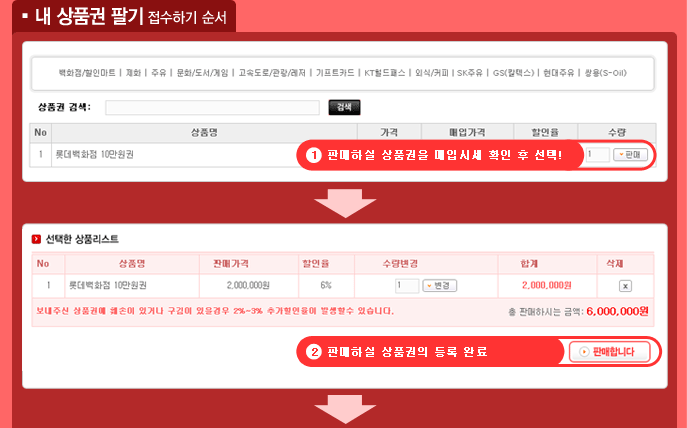Image resolution: width=687 pixels, height=428 pixels.
Task: Click the 수량변경 quantity input box
Action: (406, 285)
